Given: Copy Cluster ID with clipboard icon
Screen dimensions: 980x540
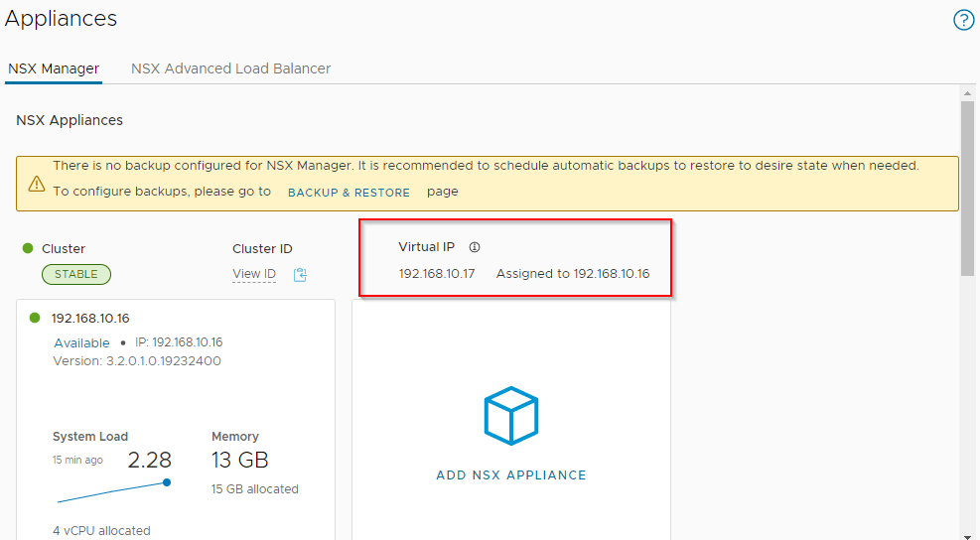Looking at the screenshot, I should [300, 274].
